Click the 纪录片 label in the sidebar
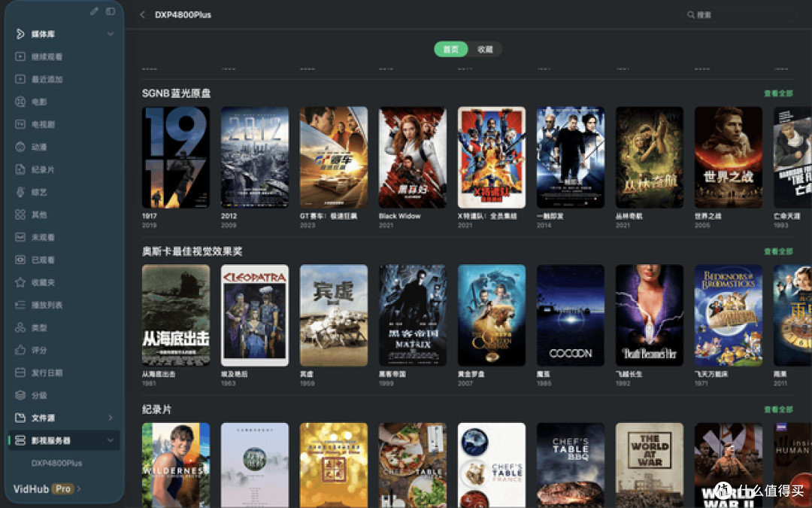The width and height of the screenshot is (812, 508). click(42, 169)
